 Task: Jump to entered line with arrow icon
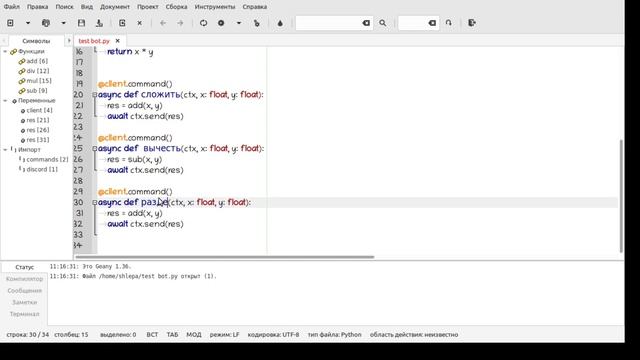point(449,23)
